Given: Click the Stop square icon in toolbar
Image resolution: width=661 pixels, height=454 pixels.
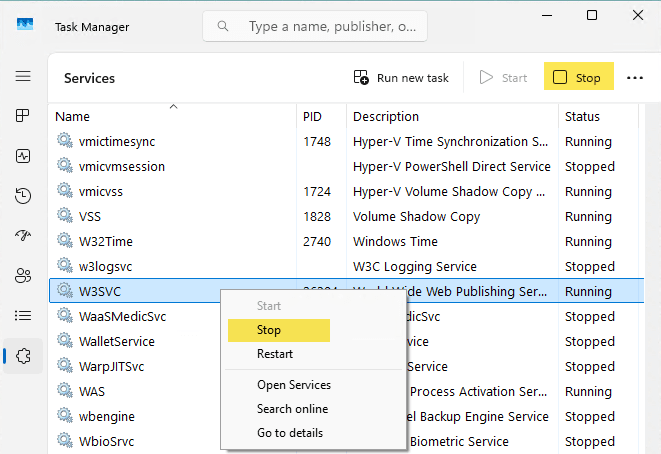Looking at the screenshot, I should coord(560,77).
